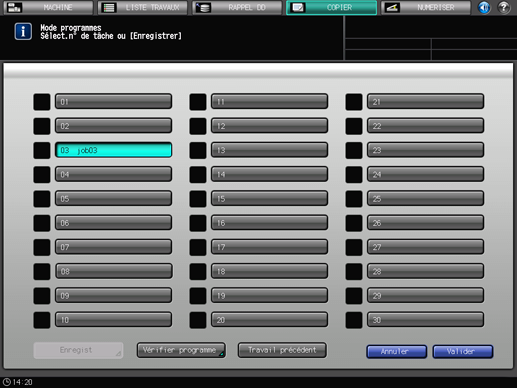Screen dimensions: 517x388
Task: Switch to NUMERISER tab
Action: coord(426,7)
